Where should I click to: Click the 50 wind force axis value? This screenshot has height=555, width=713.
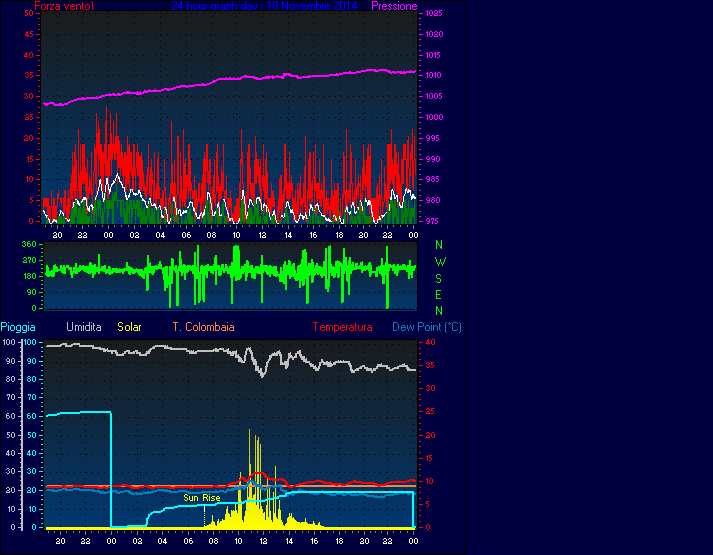click(29, 14)
